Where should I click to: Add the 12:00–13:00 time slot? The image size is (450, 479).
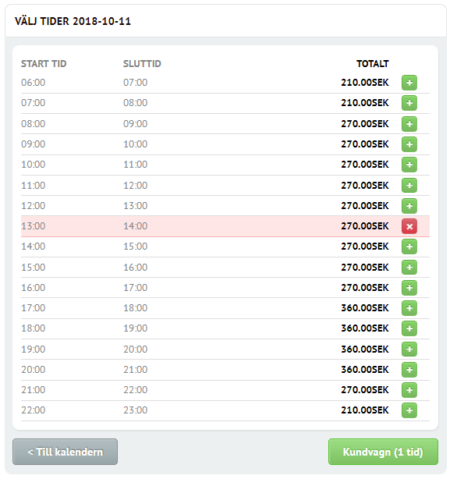click(x=409, y=206)
